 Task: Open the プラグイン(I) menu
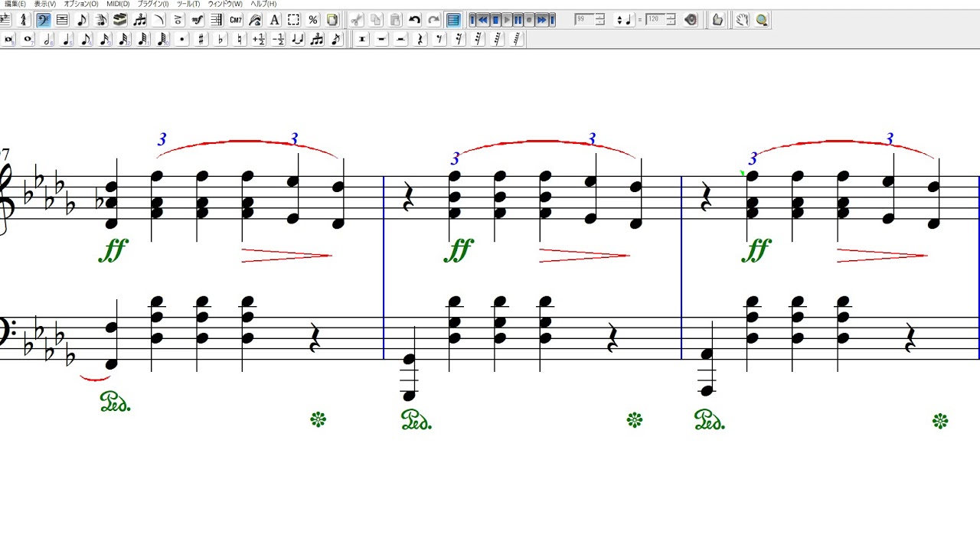[153, 4]
